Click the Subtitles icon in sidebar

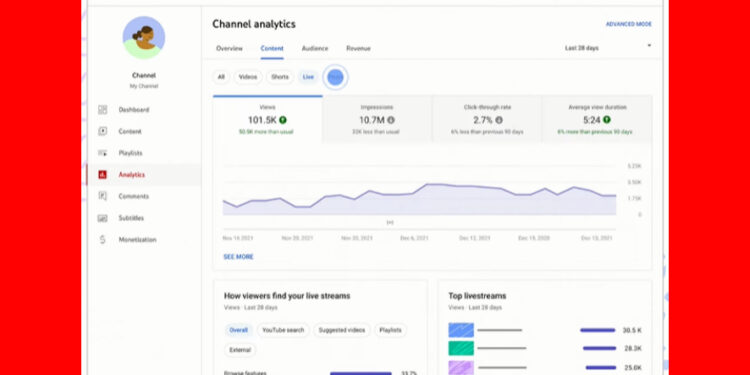point(102,218)
